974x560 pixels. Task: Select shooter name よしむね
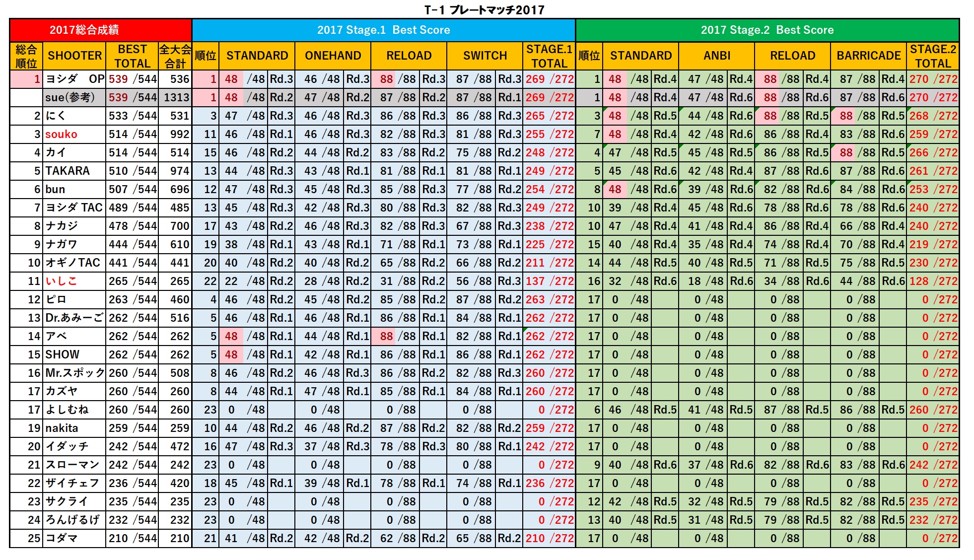[67, 410]
